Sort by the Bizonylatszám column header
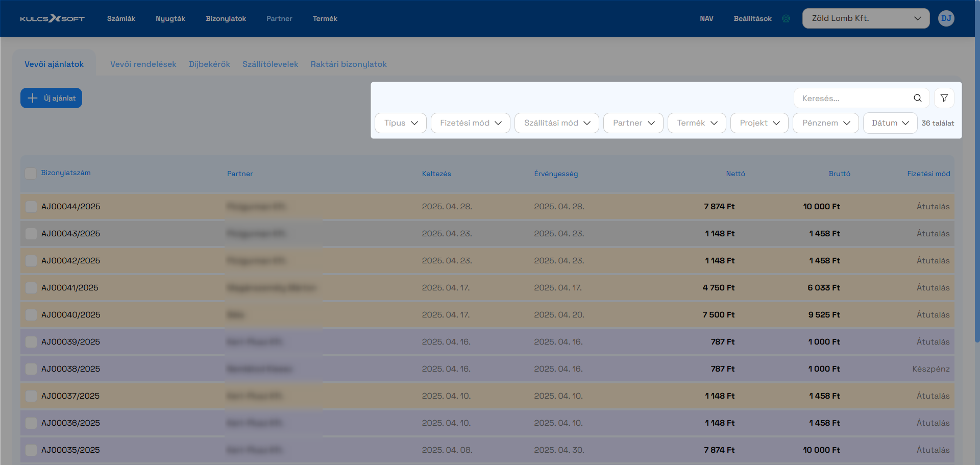The width and height of the screenshot is (980, 465). pos(66,173)
